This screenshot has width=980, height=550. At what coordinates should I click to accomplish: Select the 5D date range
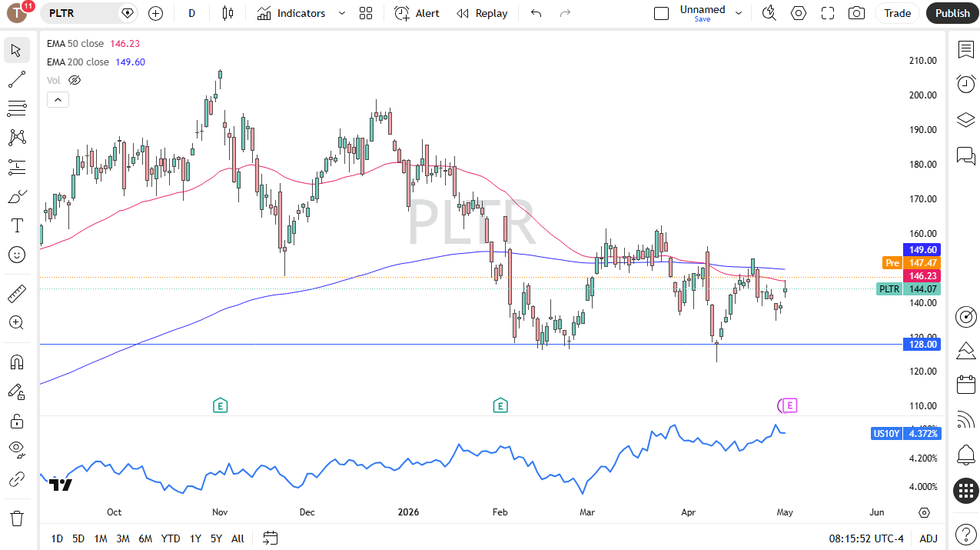coord(78,538)
